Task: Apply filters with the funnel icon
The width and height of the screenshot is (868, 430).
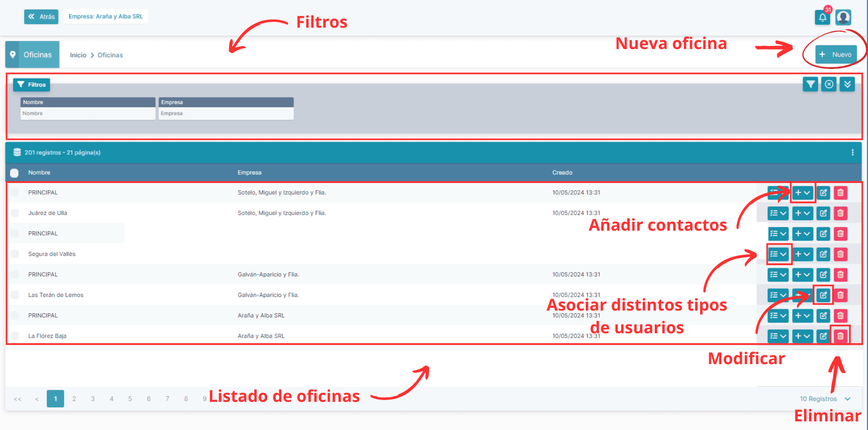Action: point(810,84)
